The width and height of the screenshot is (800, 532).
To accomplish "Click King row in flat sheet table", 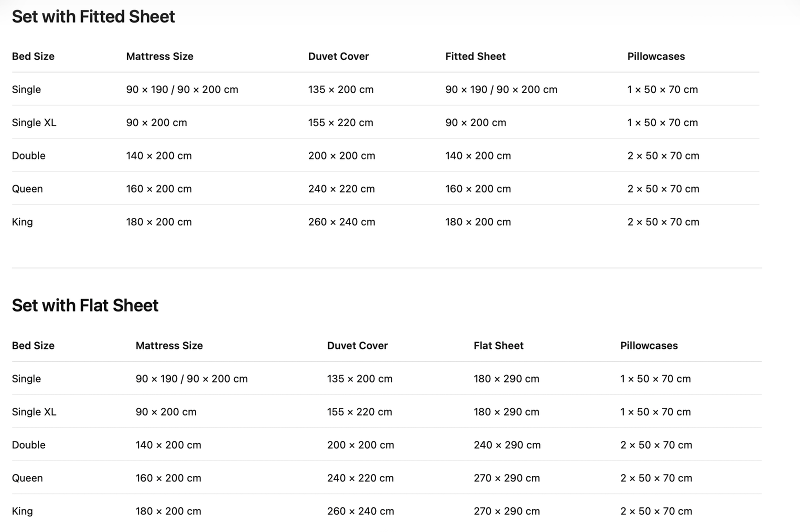I will 22,511.
